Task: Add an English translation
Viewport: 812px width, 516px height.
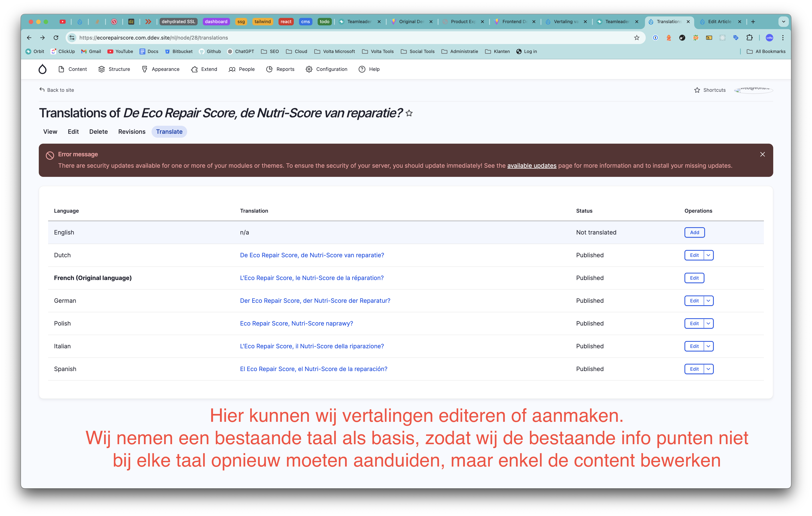Action: coord(694,232)
